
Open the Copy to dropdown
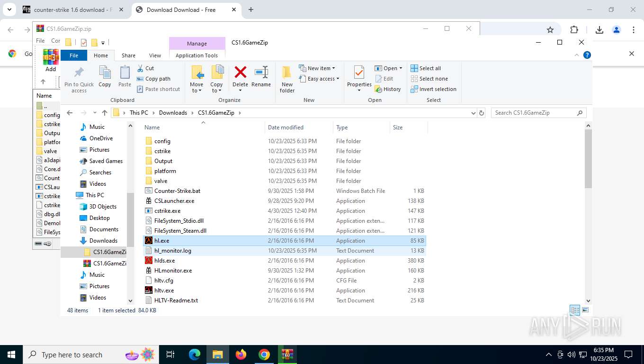[x=216, y=88]
